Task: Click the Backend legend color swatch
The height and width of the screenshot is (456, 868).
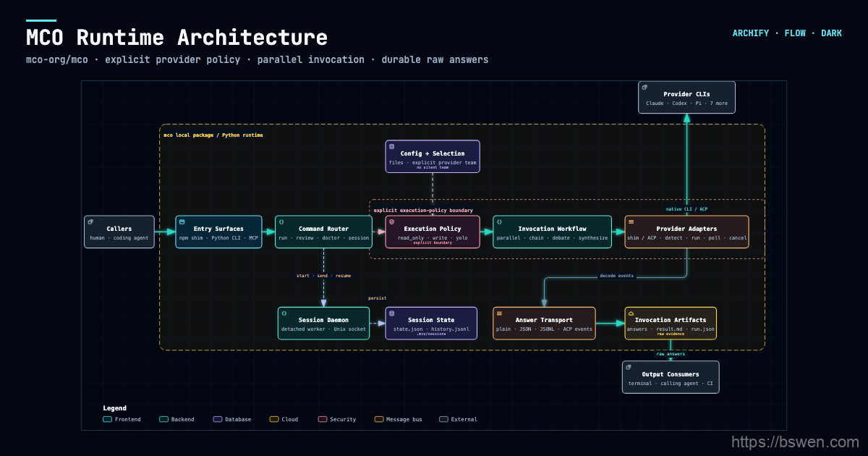Action: (163, 419)
